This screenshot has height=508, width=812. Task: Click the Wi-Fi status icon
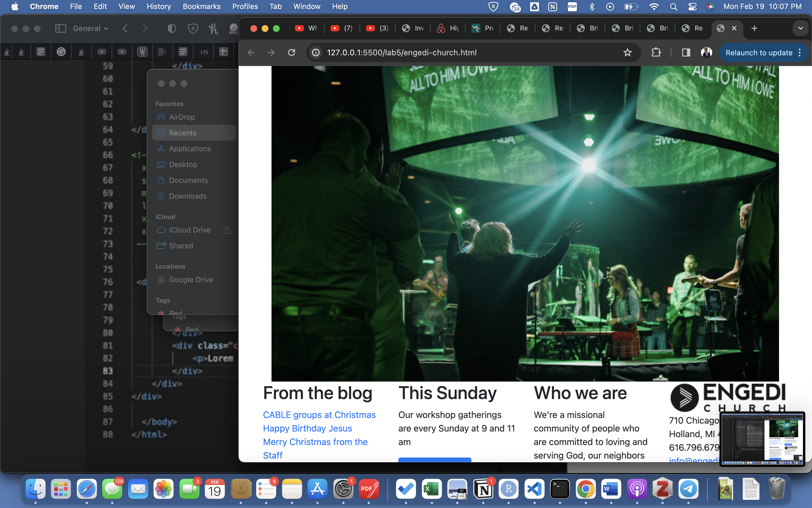pyautogui.click(x=654, y=6)
